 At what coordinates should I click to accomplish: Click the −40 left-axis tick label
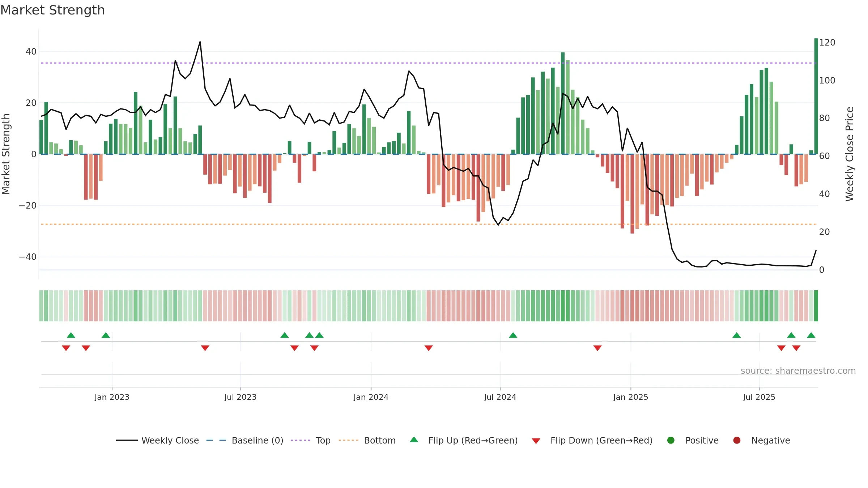click(x=28, y=257)
